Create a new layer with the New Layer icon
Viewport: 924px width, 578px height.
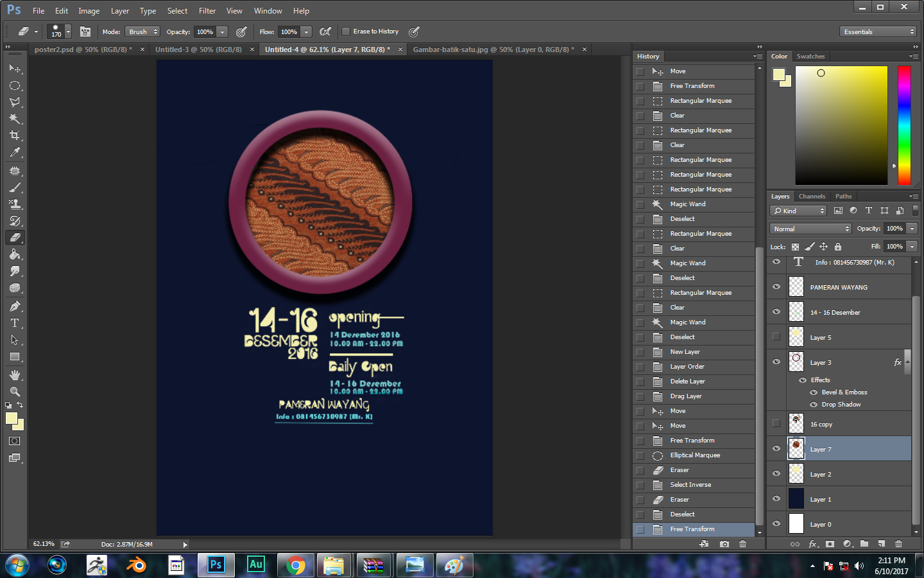882,544
